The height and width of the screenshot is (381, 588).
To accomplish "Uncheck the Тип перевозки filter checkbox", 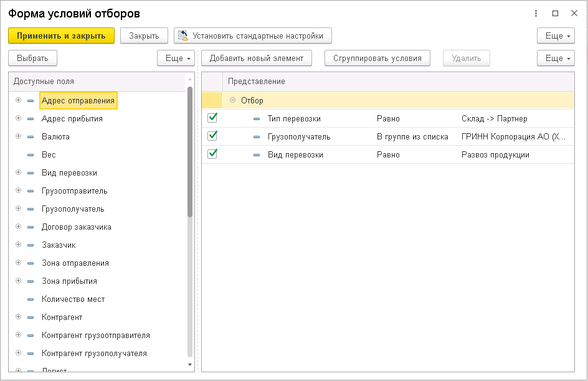I will (212, 118).
